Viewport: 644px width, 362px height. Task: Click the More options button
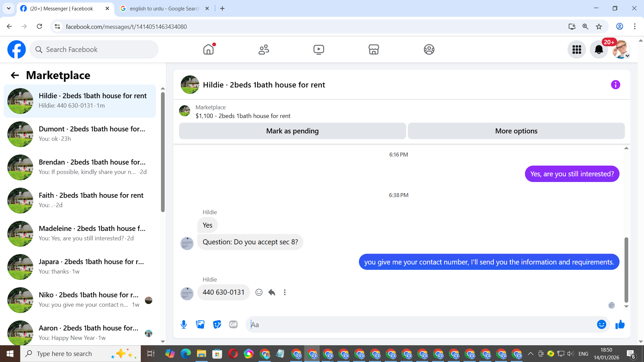tap(516, 131)
